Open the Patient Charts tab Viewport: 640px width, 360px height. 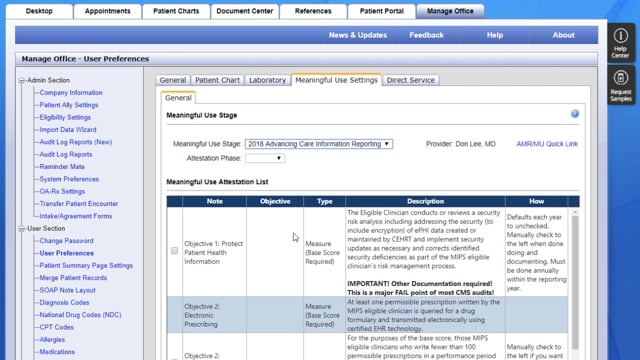click(176, 11)
